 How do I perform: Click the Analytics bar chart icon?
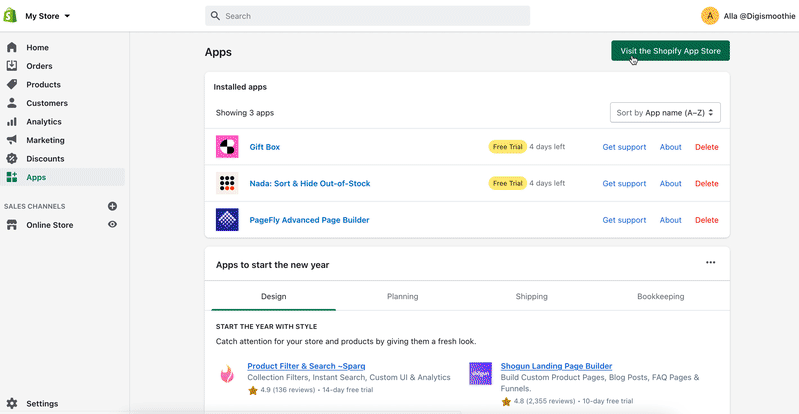point(12,121)
